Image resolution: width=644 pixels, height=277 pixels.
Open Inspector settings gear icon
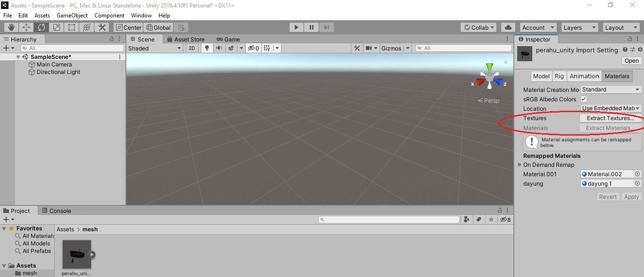pyautogui.click(x=640, y=49)
